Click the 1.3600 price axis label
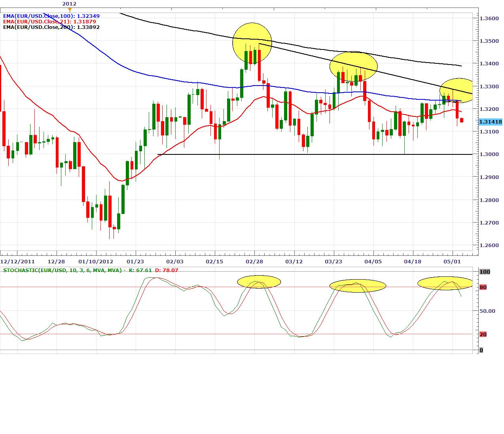 [x=489, y=18]
